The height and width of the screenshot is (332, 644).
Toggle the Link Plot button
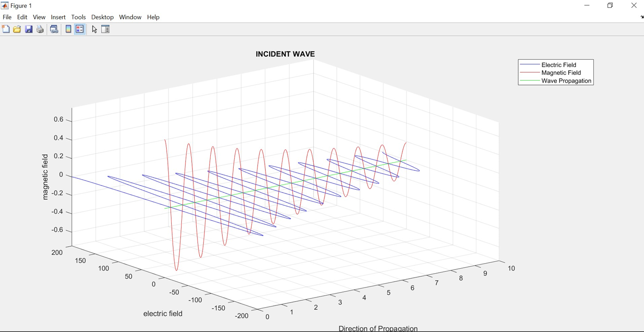54,29
